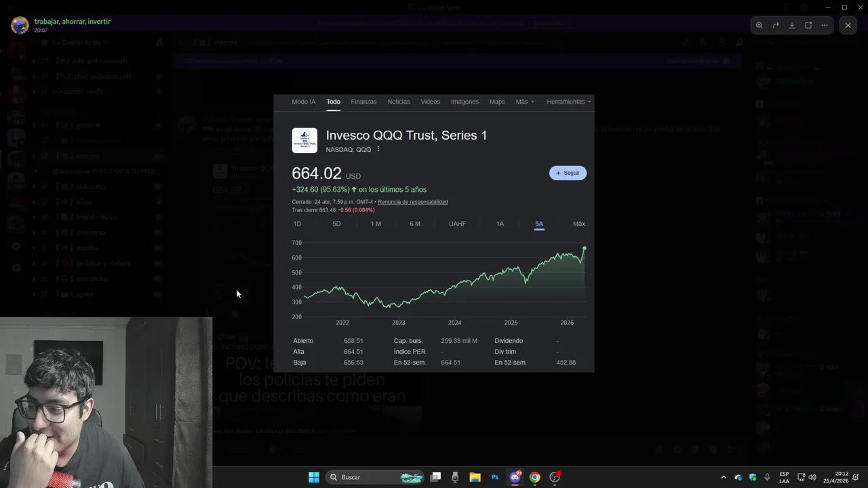This screenshot has height=488, width=868.
Task: Click the 2024 label on chart axis
Action: [454, 323]
